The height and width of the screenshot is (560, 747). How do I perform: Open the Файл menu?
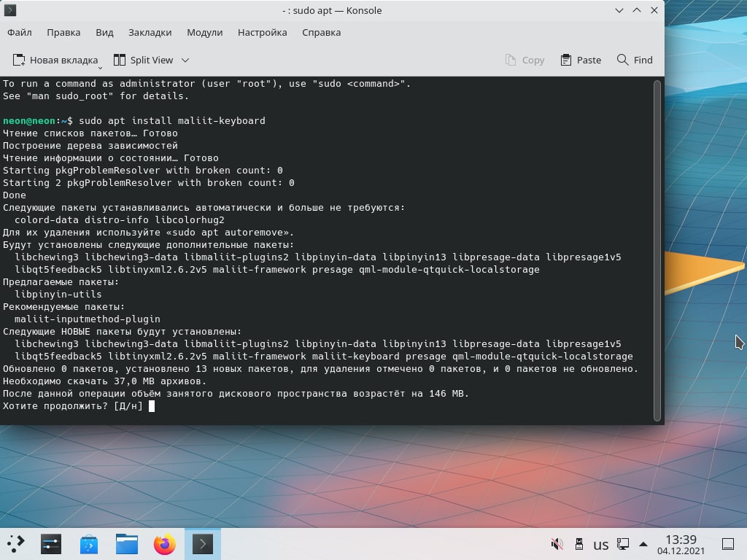pos(20,32)
